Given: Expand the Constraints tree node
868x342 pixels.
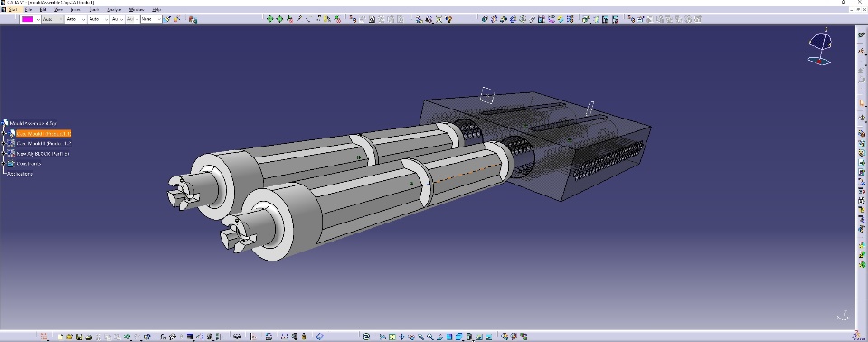Looking at the screenshot, I should [x=4, y=164].
